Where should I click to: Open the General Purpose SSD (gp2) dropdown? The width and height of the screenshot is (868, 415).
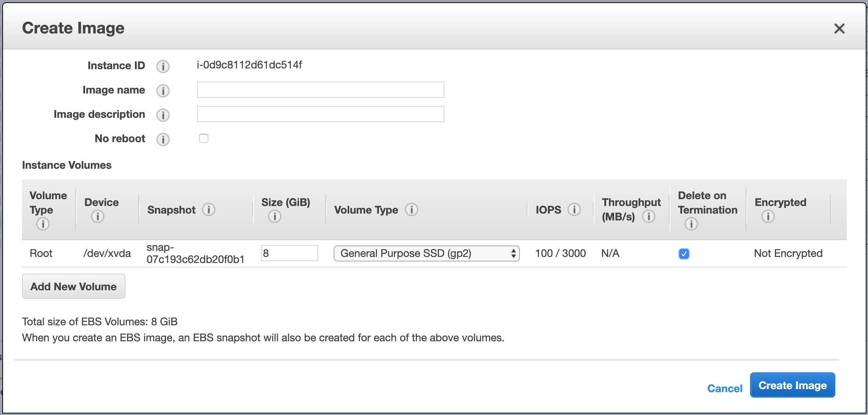coord(426,253)
